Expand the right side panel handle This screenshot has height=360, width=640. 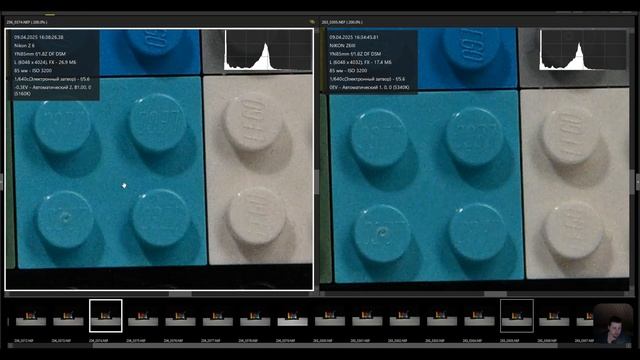point(638,182)
